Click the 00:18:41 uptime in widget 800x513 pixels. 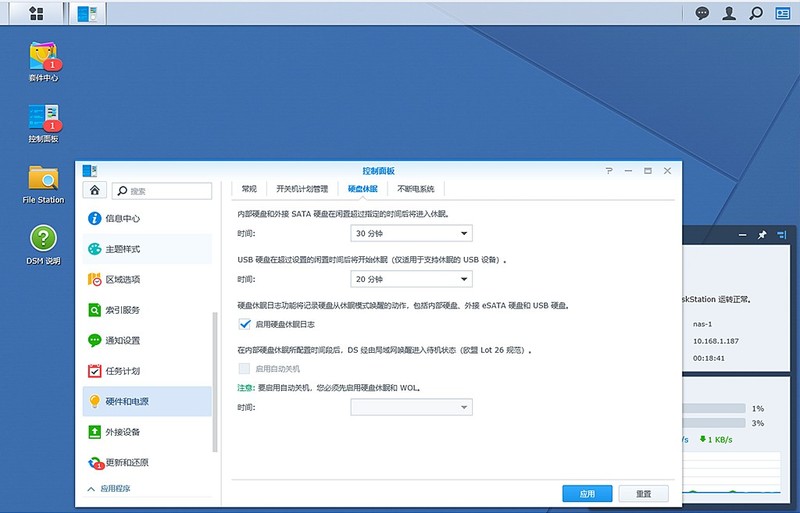click(x=709, y=358)
